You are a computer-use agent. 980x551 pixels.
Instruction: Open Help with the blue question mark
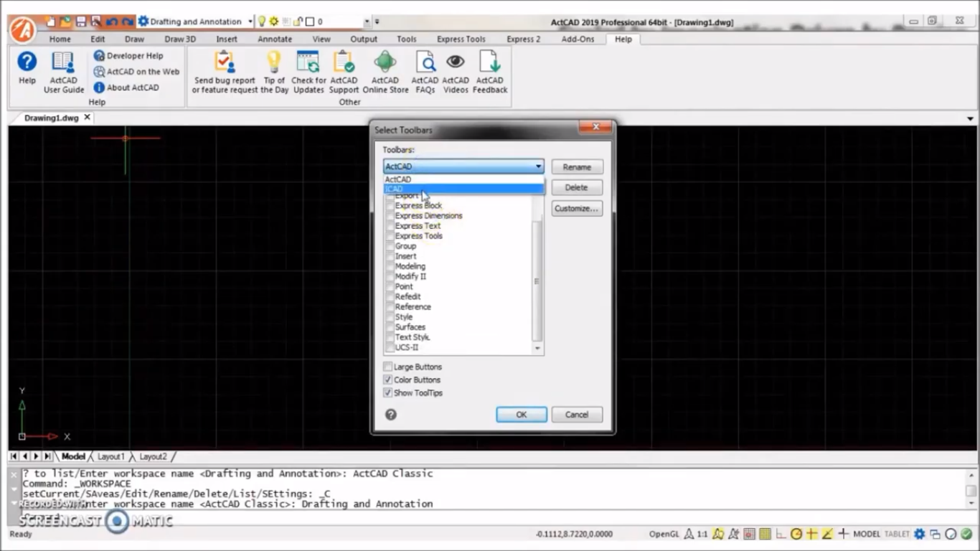click(x=27, y=68)
